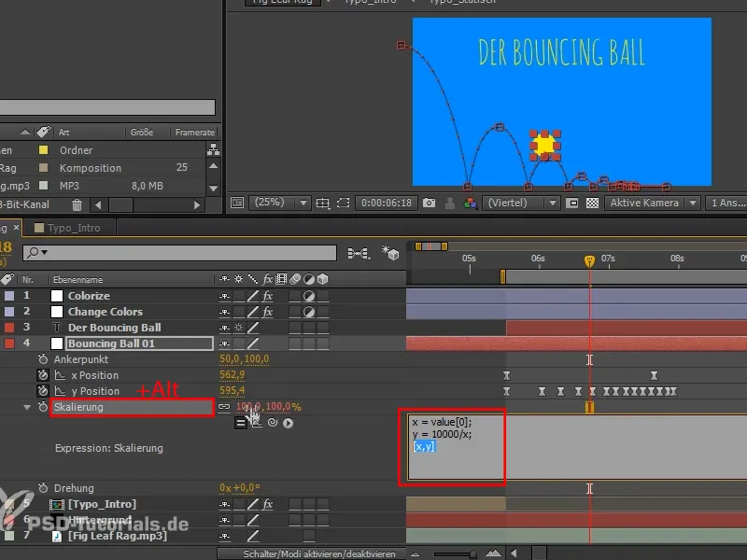Viewport: 747px width, 560px height.
Task: Open the 25% magnification dropdown
Action: coord(282,203)
